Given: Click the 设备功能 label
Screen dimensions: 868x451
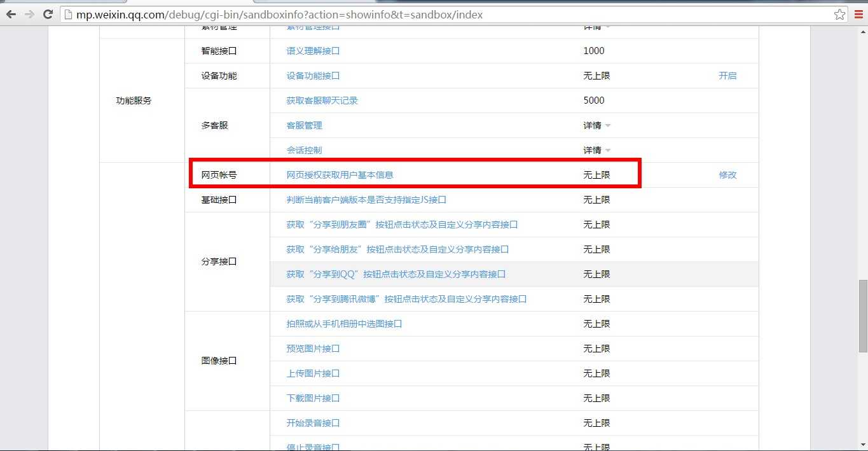Looking at the screenshot, I should [x=219, y=76].
